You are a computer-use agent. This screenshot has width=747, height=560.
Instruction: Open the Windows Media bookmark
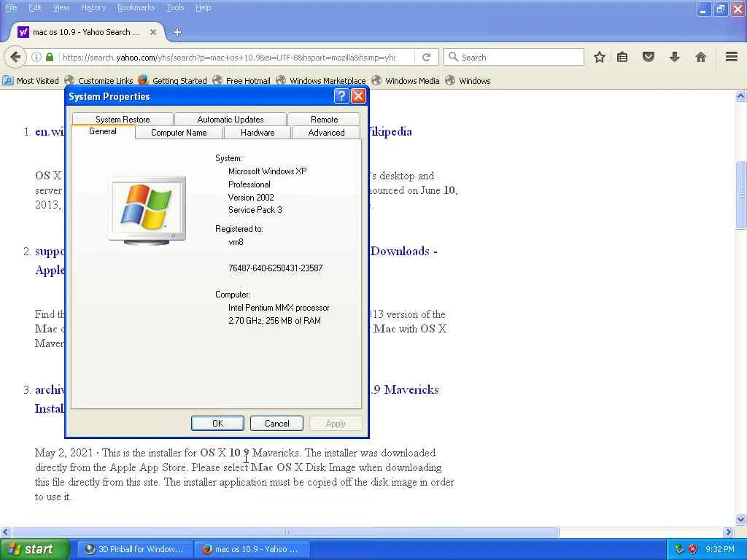pyautogui.click(x=406, y=81)
